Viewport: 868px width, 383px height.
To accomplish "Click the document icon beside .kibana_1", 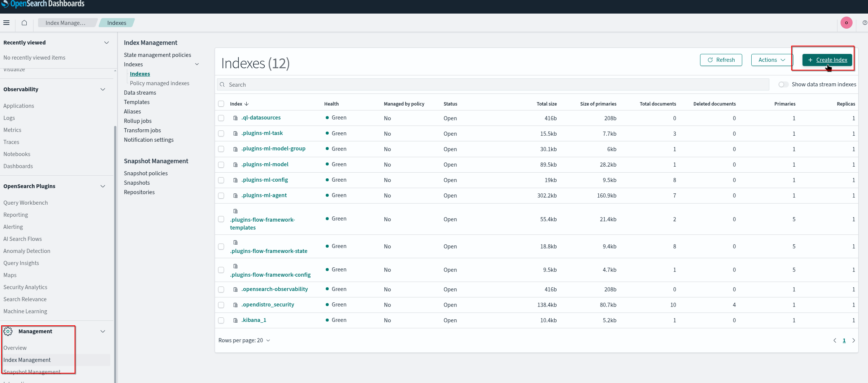I will coord(235,320).
